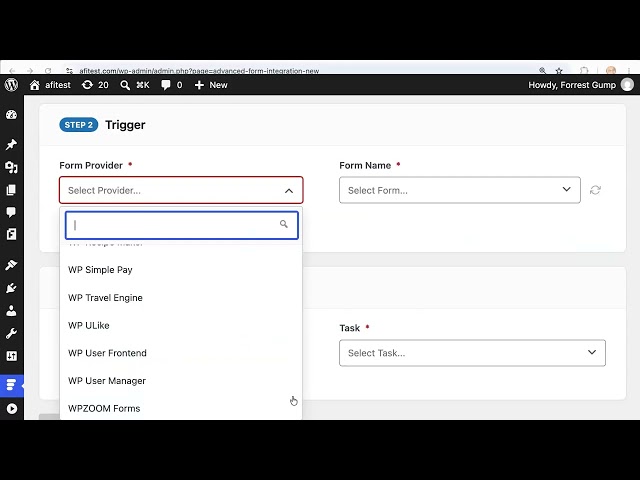Open Dashboard from the sidebar gauge icon
Screen dimensions: 640x480
(11, 115)
